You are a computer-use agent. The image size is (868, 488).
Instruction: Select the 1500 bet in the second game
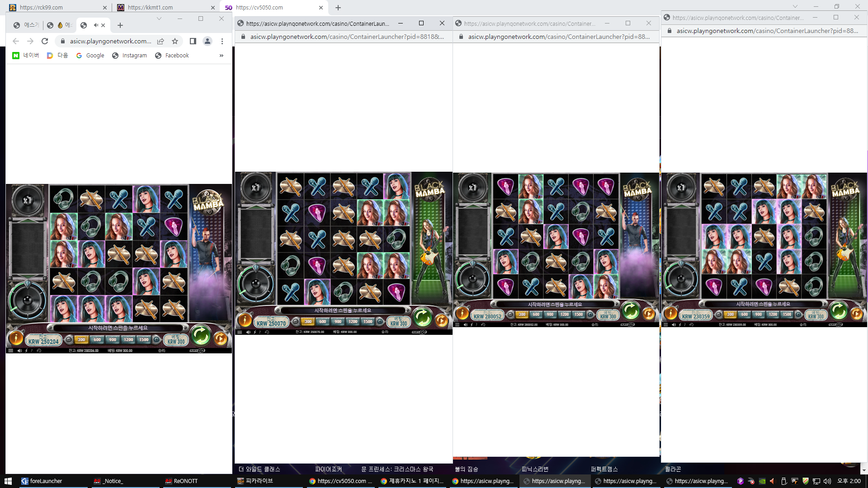point(368,322)
